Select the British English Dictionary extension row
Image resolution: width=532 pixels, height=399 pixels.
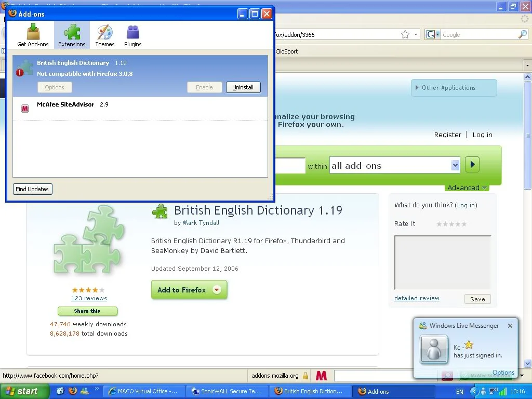[x=140, y=76]
